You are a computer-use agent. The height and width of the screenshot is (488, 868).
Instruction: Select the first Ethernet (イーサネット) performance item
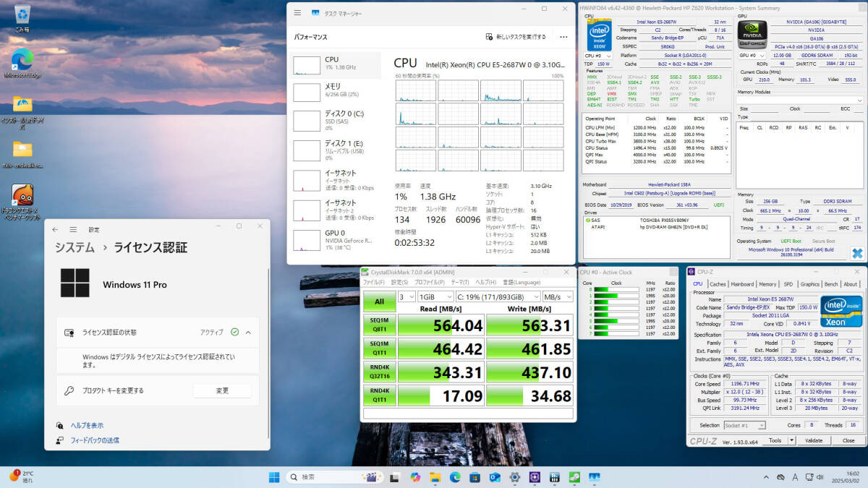click(336, 179)
